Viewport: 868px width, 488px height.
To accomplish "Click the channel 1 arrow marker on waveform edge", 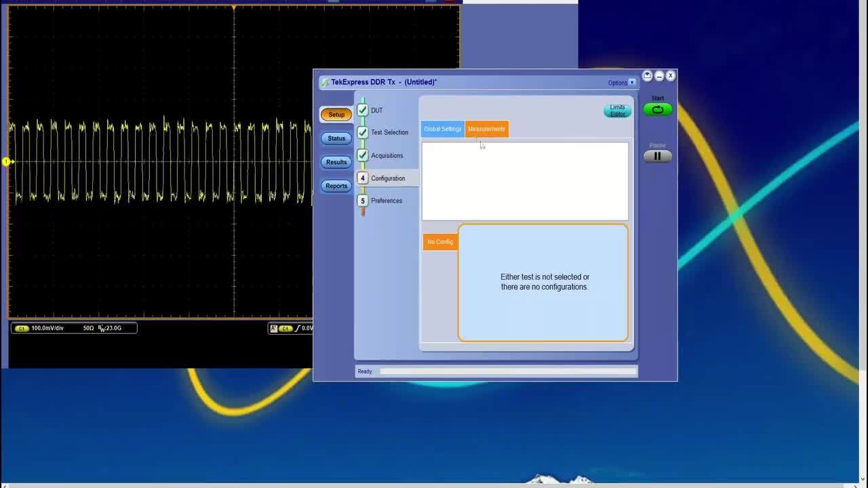I will [x=7, y=161].
